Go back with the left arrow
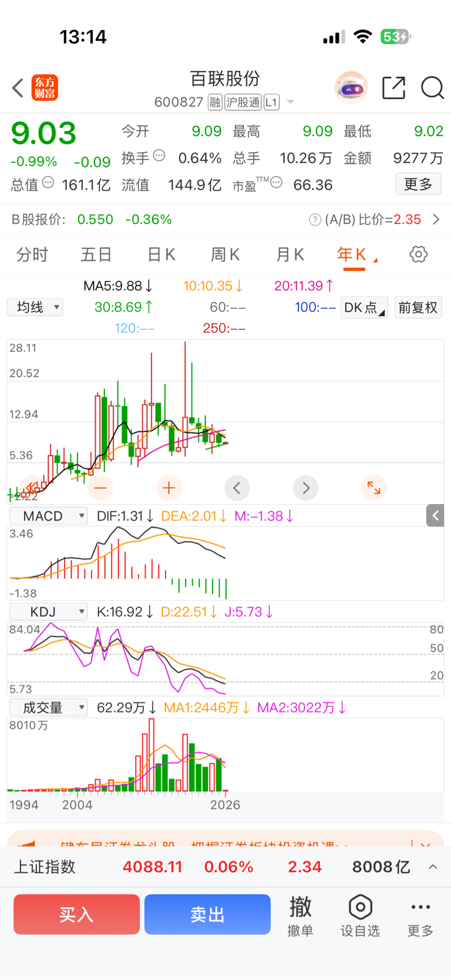The image size is (451, 980). [x=18, y=88]
